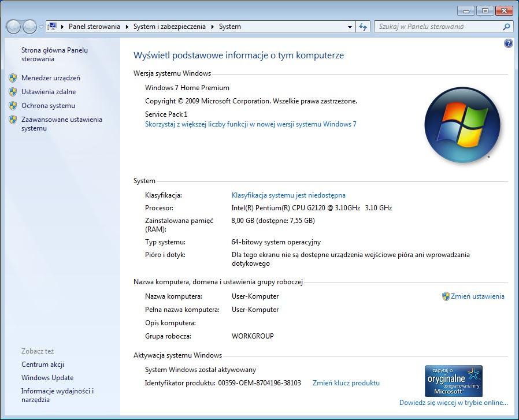This screenshot has width=519, height=420.
Task: Click the Forward navigation arrow button
Action: click(x=29, y=27)
